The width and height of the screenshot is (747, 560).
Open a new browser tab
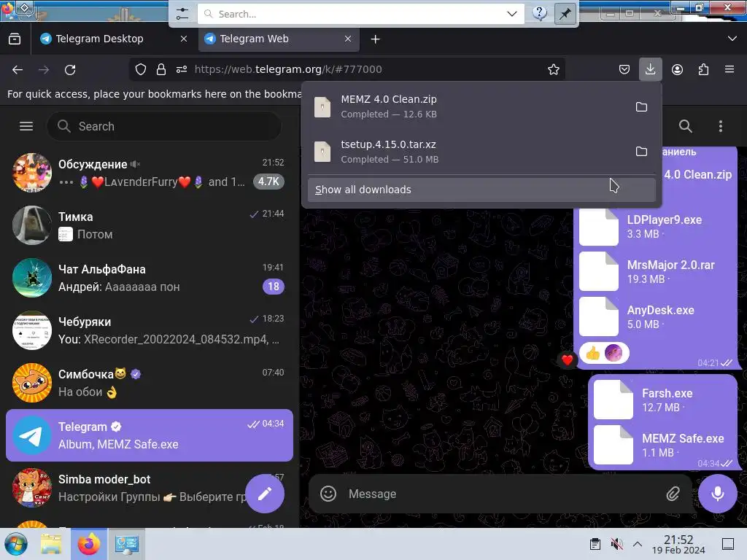[376, 39]
